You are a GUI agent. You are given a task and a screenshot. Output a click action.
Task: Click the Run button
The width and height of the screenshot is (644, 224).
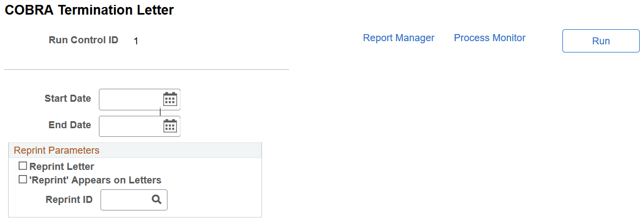pos(601,41)
